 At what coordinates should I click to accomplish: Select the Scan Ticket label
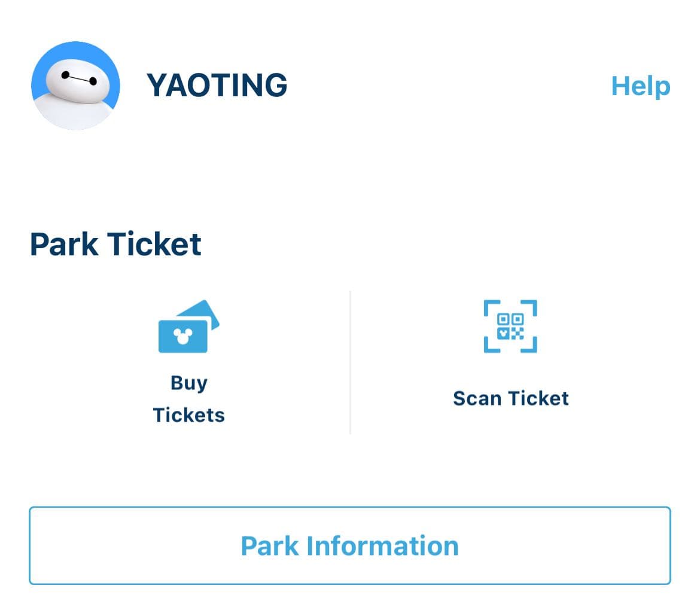511,398
